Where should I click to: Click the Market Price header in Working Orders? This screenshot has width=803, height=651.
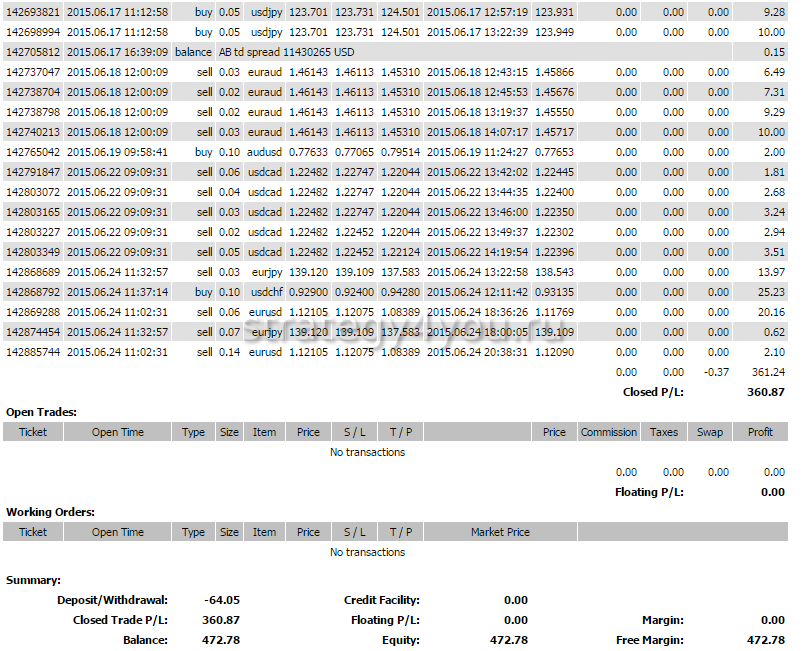coord(500,532)
